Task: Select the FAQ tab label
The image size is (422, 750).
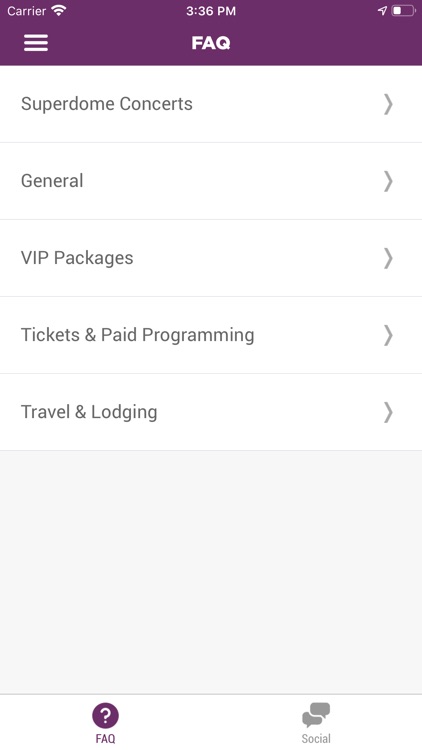Action: [x=105, y=739]
